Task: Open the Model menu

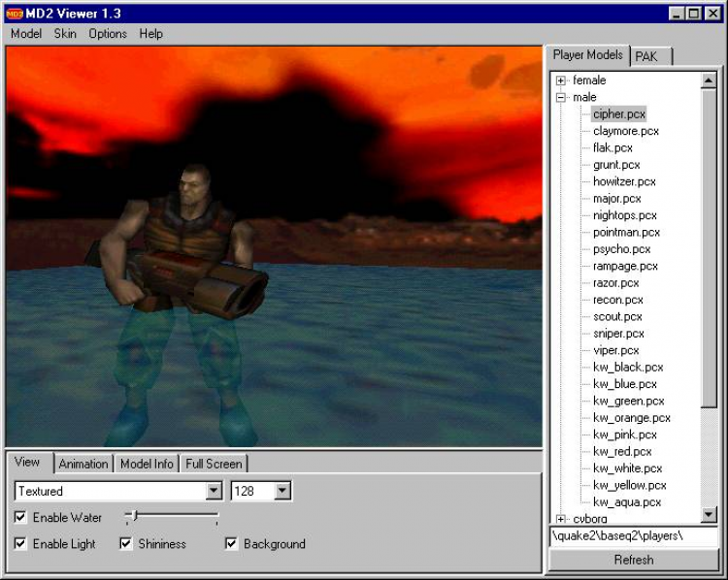Action: coord(26,34)
